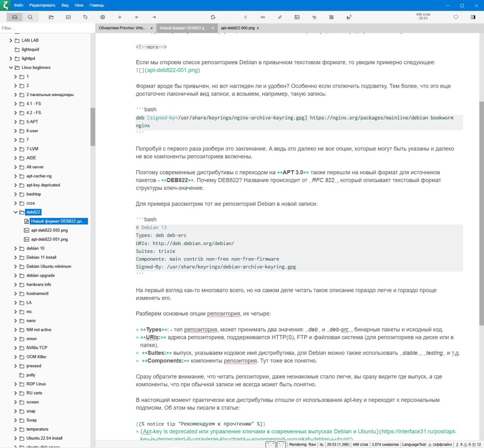Click the double-quotes magic quotes button

(x=271, y=444)
